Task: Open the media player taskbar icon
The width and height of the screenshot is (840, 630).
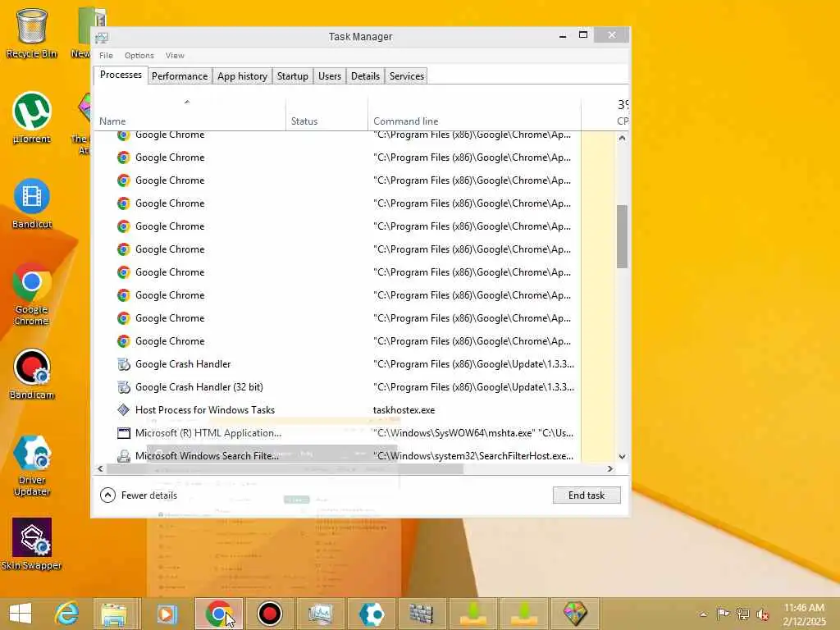Action: (167, 614)
